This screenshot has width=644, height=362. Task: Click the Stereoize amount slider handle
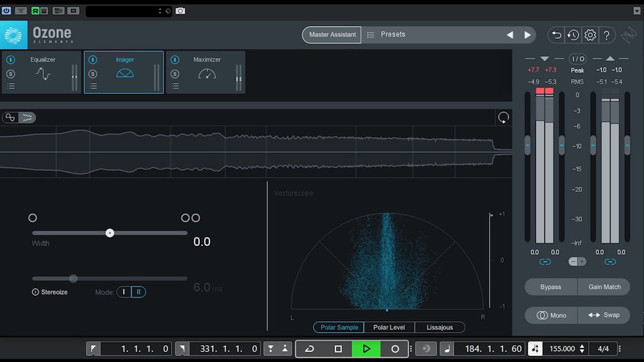(73, 279)
